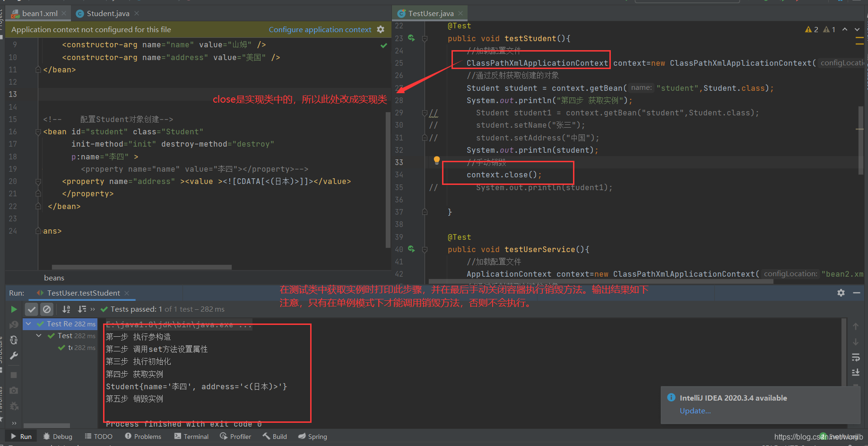
Task: Show more test toolbar actions chevron
Action: pyautogui.click(x=93, y=309)
